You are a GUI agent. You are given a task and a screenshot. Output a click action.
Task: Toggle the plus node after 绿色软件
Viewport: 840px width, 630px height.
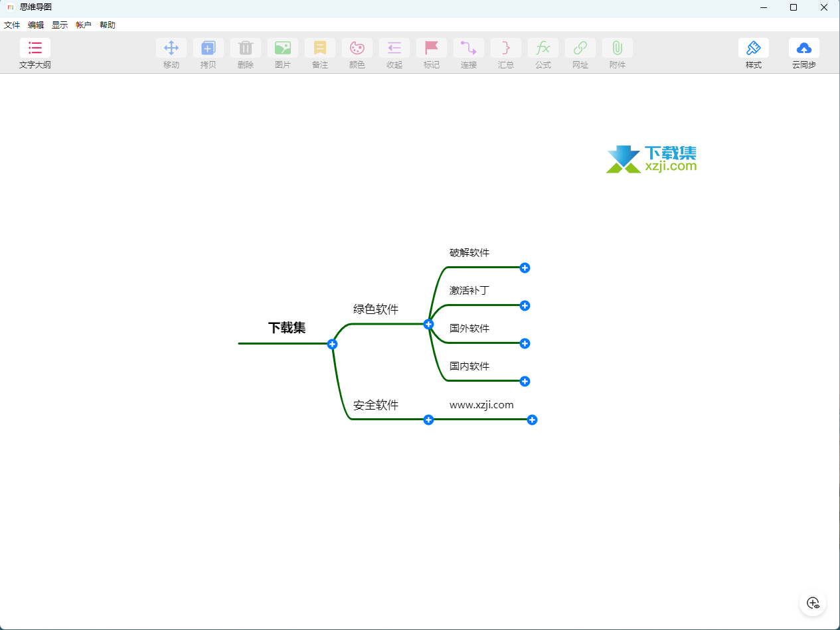point(428,324)
